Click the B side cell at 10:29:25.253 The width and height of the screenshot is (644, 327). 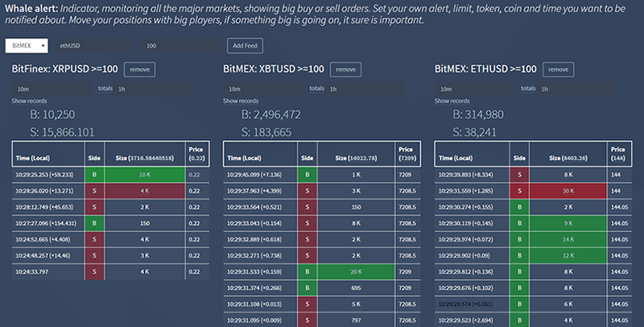coord(94,175)
